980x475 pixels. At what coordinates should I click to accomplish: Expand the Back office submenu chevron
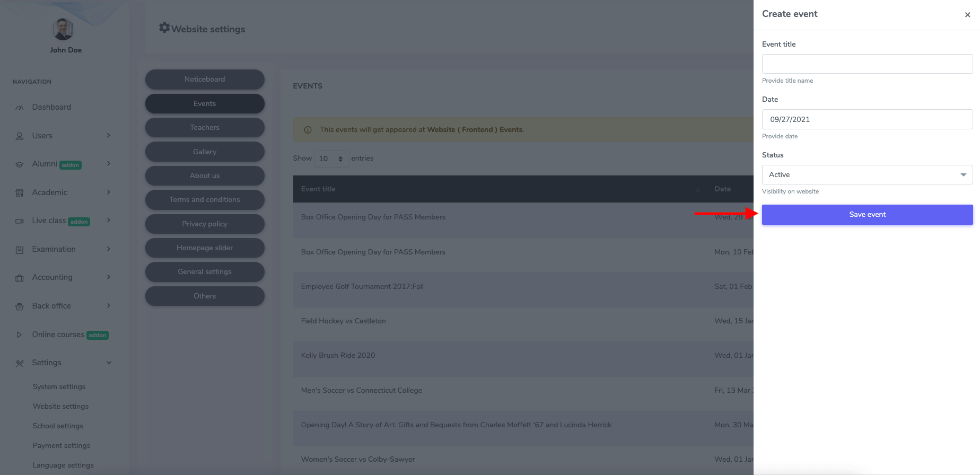click(x=109, y=306)
